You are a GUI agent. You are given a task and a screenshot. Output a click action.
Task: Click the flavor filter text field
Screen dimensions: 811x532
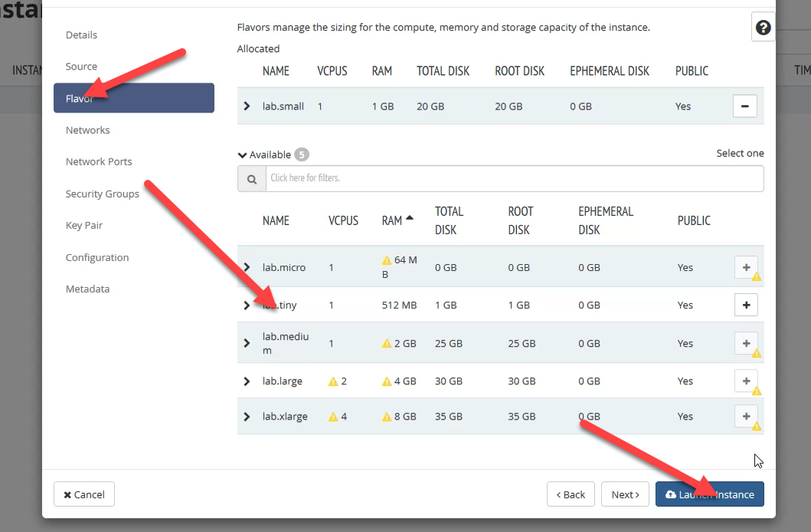click(513, 178)
